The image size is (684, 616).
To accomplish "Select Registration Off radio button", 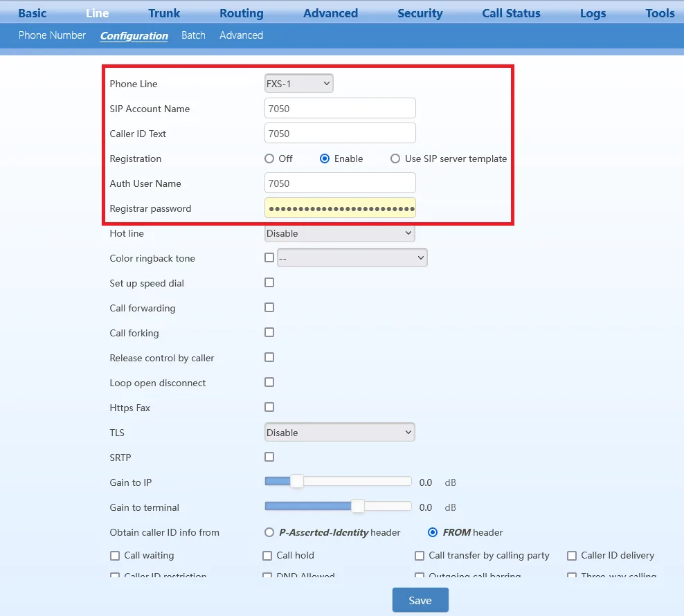I will [x=269, y=158].
